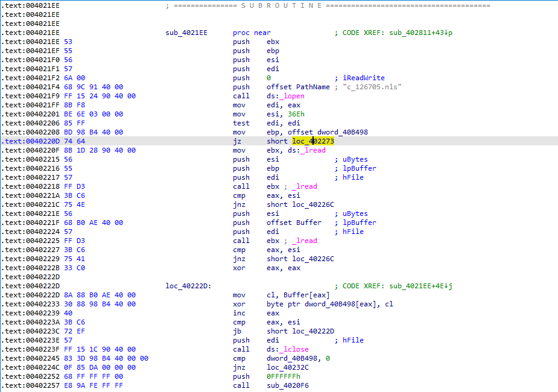Select the loc_40222D label definition
Screen dimensions: 558x392
pyautogui.click(x=188, y=286)
